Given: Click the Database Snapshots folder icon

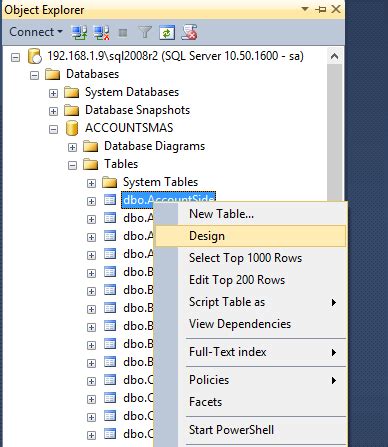Looking at the screenshot, I should [71, 110].
